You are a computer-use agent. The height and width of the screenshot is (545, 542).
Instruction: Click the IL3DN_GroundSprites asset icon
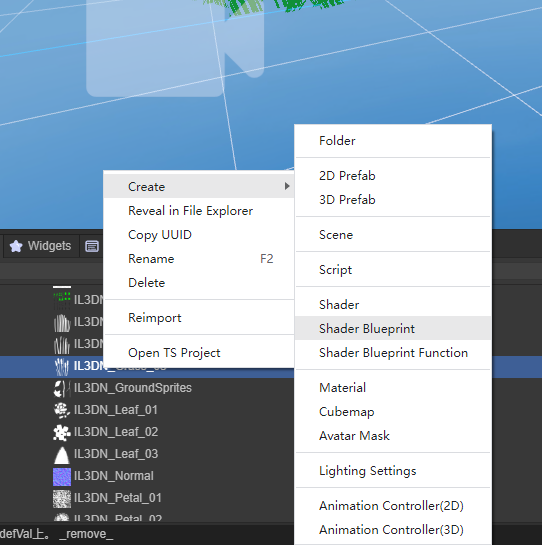tap(62, 389)
